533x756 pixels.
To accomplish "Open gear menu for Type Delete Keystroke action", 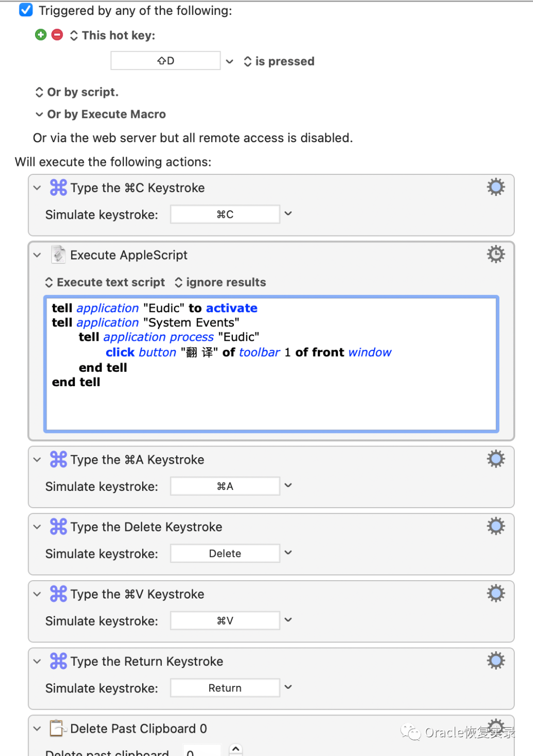I will pos(496,526).
